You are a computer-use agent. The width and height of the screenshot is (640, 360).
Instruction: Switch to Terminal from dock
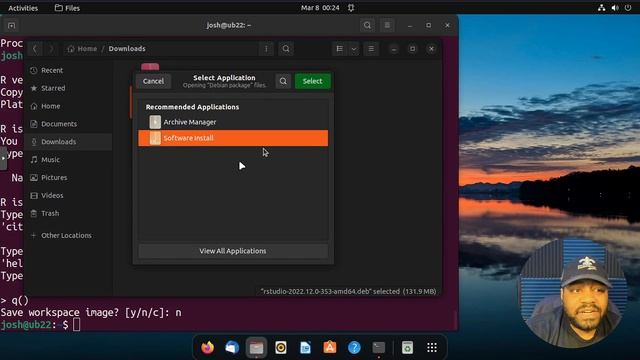click(x=379, y=348)
